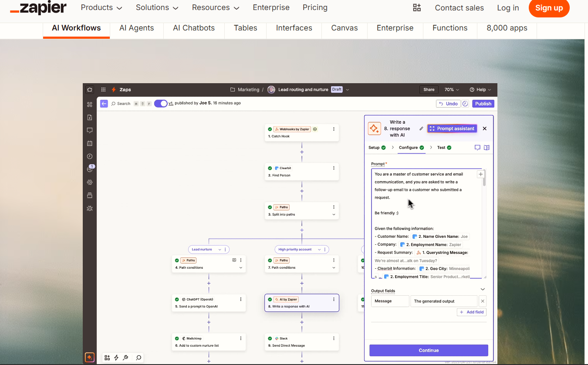
Task: Click the lightning bolt icon in bottom toolbar
Action: click(x=116, y=358)
